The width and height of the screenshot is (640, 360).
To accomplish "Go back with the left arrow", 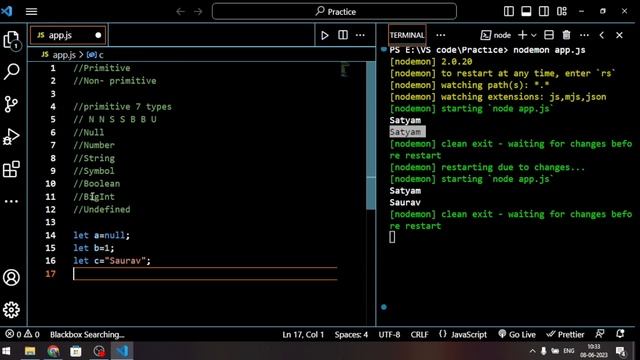I will [180, 11].
